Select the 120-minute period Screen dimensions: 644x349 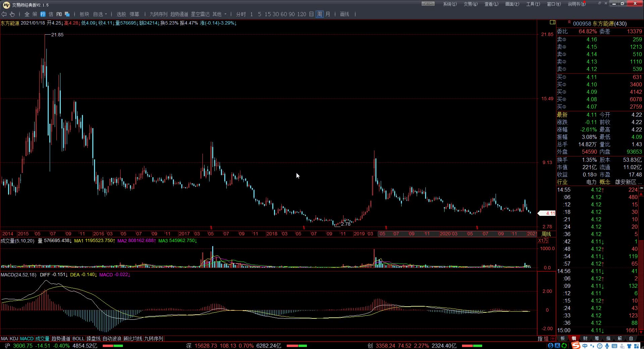click(x=302, y=14)
